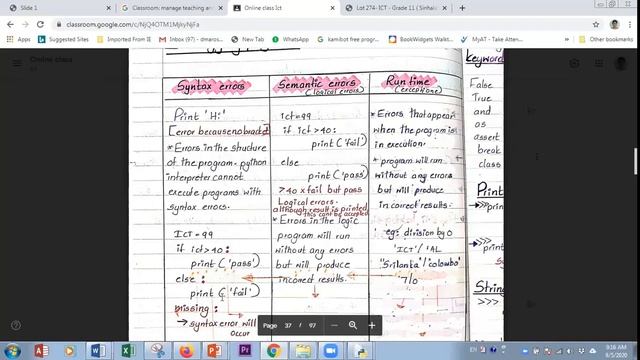The width and height of the screenshot is (640, 360).
Task: Open the Google apps grid
Action: (599, 63)
